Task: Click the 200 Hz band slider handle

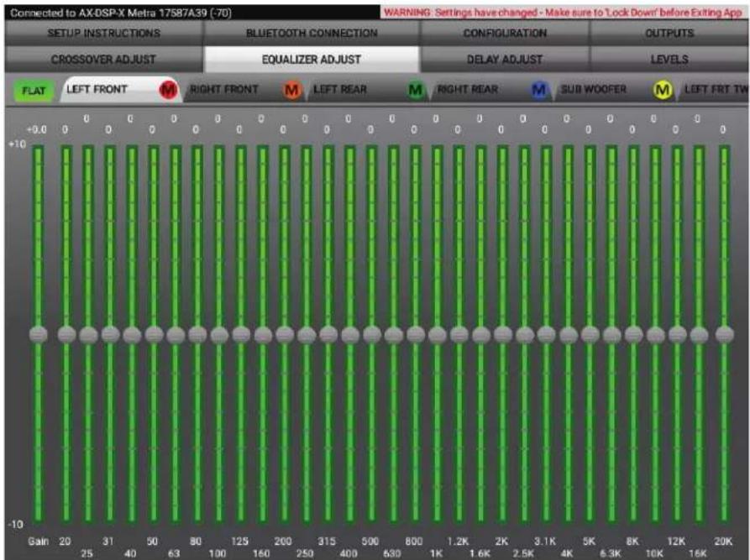Action: (x=285, y=334)
